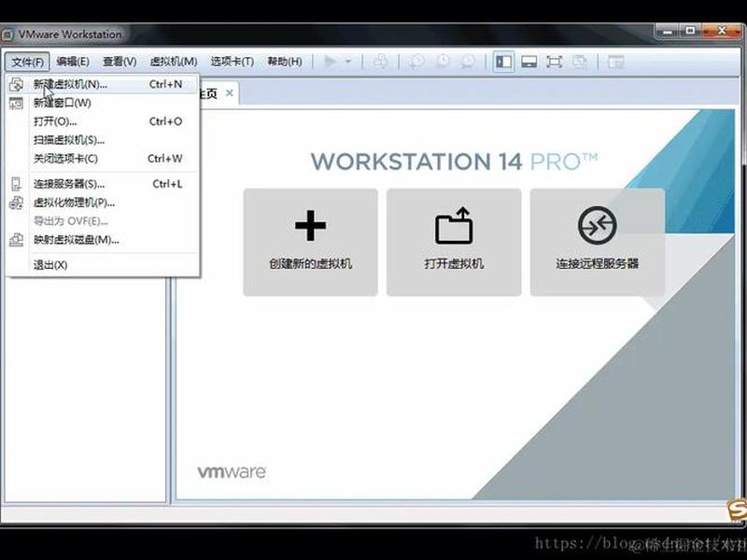This screenshot has width=747, height=560.
Task: Select 扫描虚拟机(S)... menu entry
Action: point(103,140)
